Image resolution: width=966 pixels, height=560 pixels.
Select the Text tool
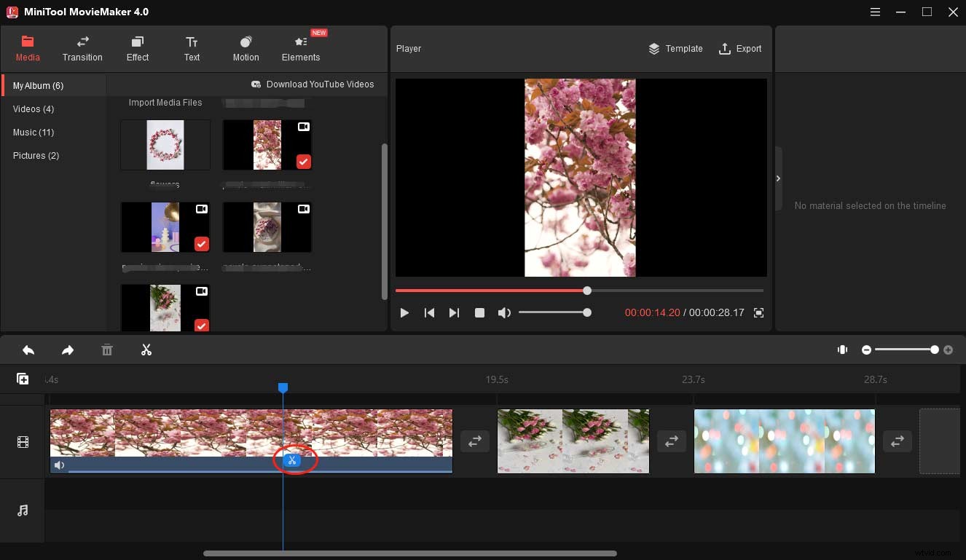[x=192, y=48]
